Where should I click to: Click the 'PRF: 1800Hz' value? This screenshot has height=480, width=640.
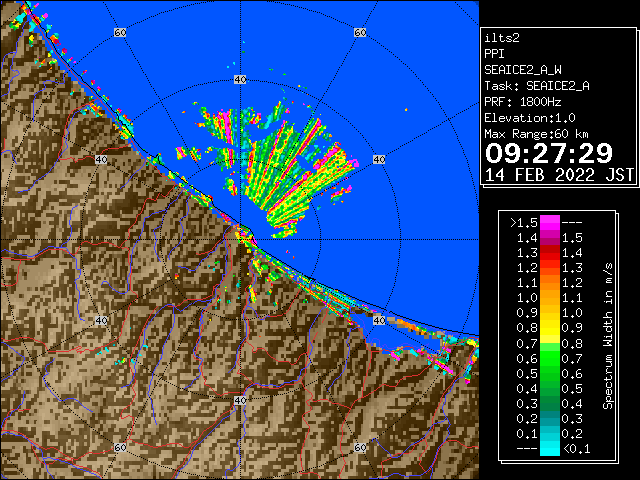pos(522,102)
